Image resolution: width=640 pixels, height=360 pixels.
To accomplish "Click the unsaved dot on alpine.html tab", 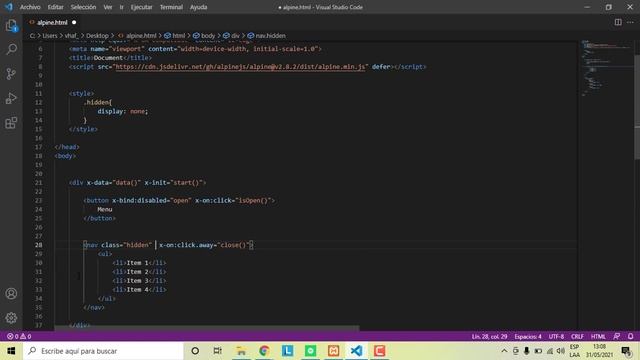I will 74,22.
